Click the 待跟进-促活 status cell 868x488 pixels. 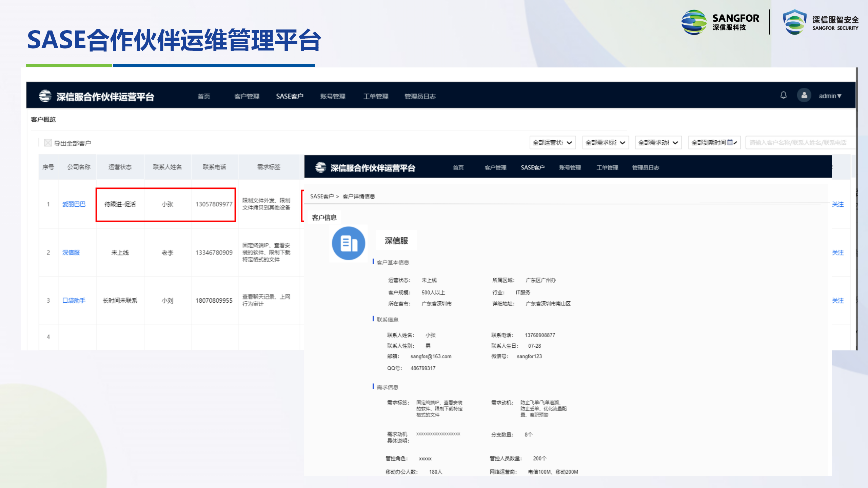pos(120,204)
